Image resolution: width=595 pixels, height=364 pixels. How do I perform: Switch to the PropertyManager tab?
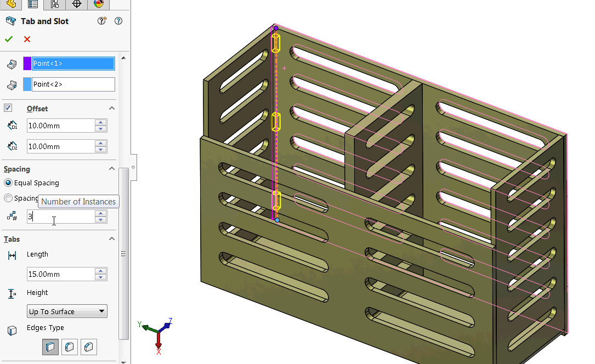(33, 4)
